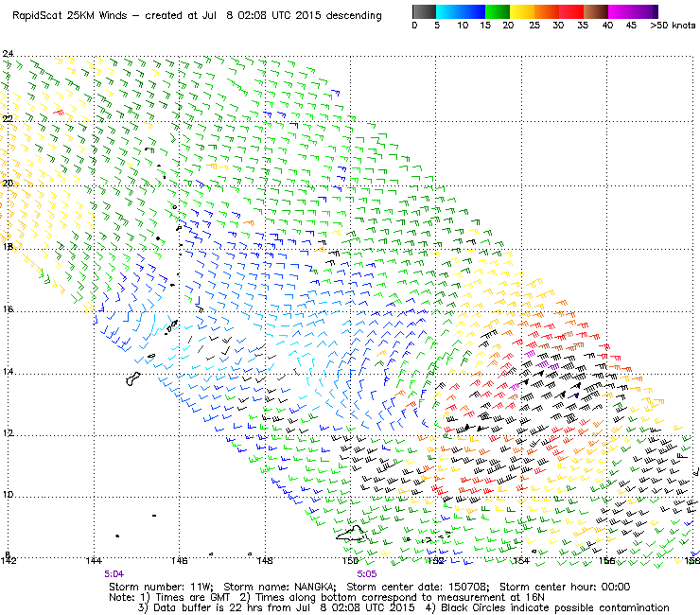
Task: Click the 'Storm center hour: 00:00' text
Action: tap(565, 587)
